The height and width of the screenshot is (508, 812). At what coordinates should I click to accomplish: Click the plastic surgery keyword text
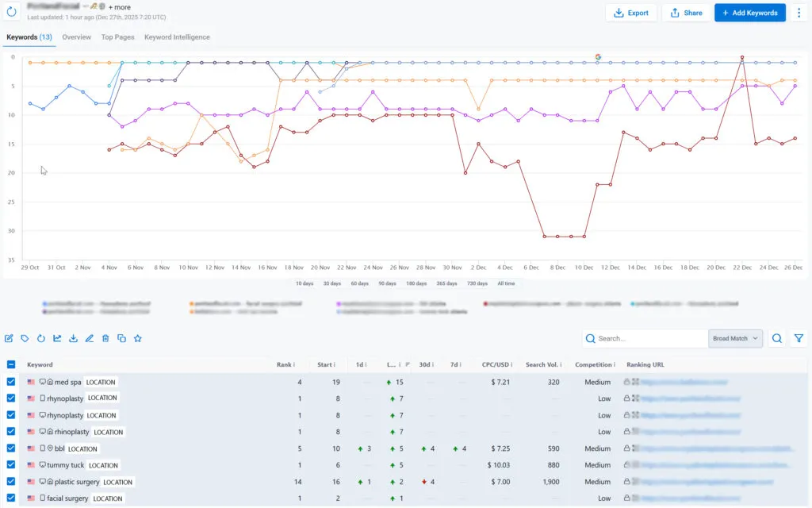point(77,482)
